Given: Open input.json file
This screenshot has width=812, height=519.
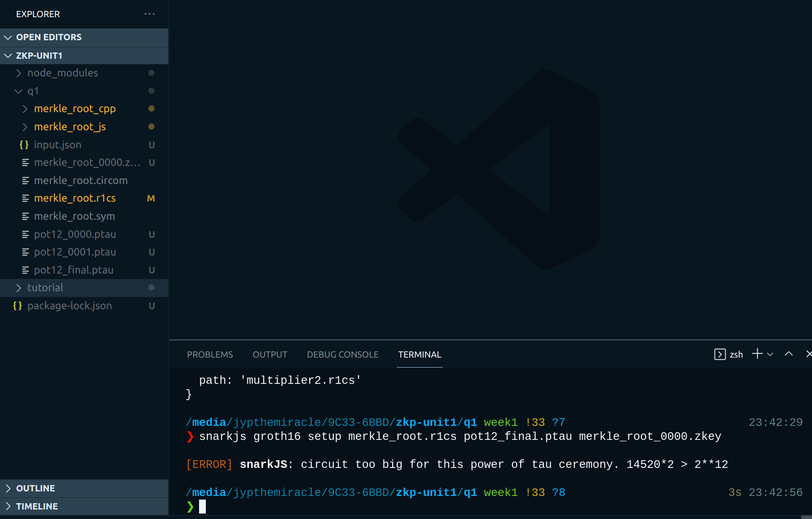Looking at the screenshot, I should coord(84,145).
